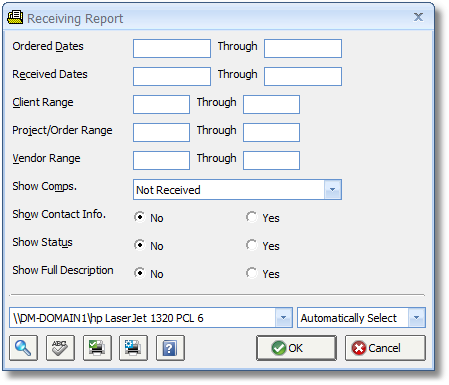Select Yes for Show Full Description
Viewport: 449px width, 385px height.
[251, 273]
